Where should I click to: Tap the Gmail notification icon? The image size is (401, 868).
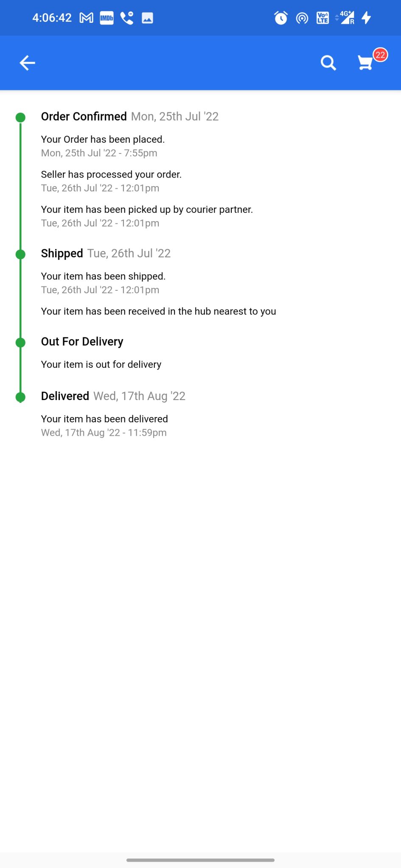87,18
